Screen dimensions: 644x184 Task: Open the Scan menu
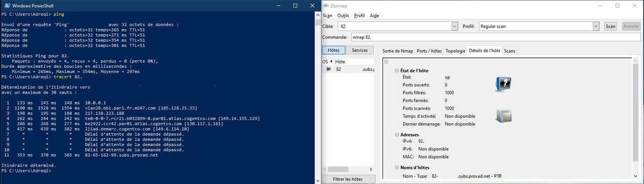(328, 16)
